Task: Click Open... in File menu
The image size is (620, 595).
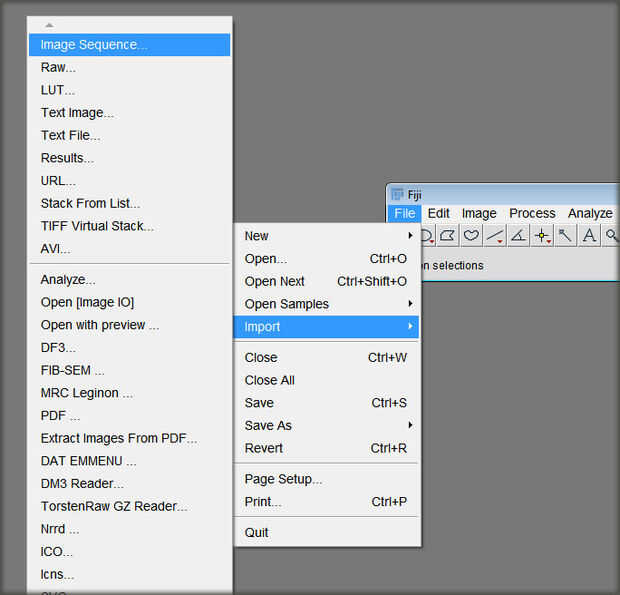Action: pos(326,259)
